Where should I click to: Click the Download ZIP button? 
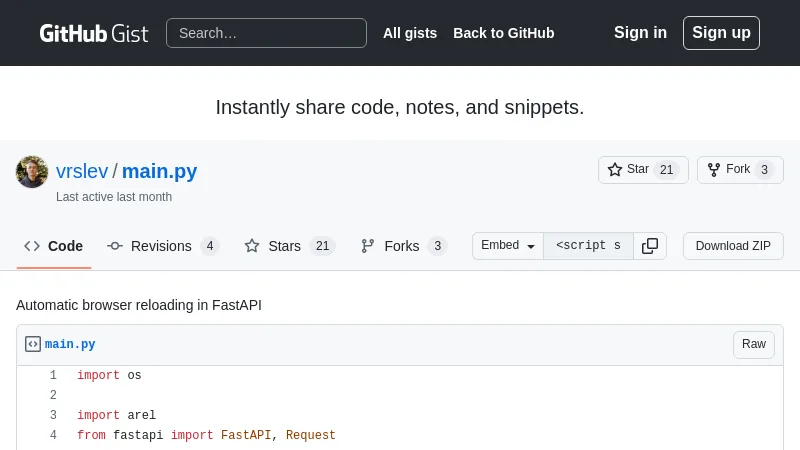pos(733,246)
